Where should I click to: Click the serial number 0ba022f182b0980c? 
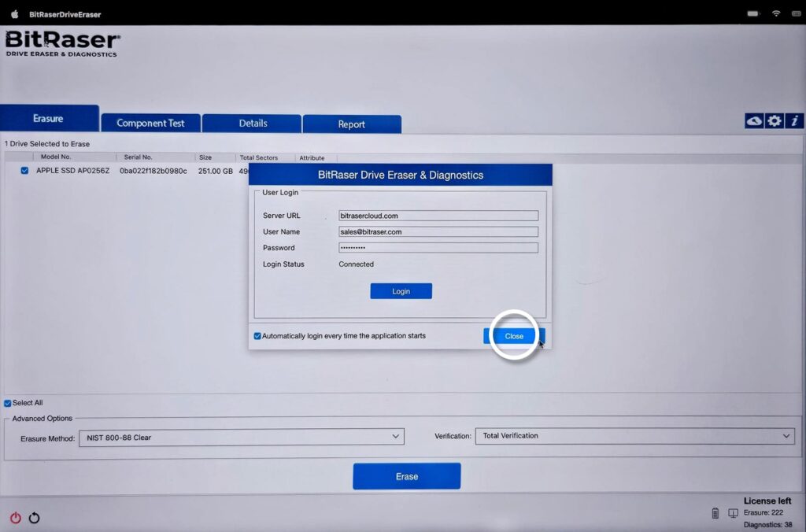(x=153, y=171)
